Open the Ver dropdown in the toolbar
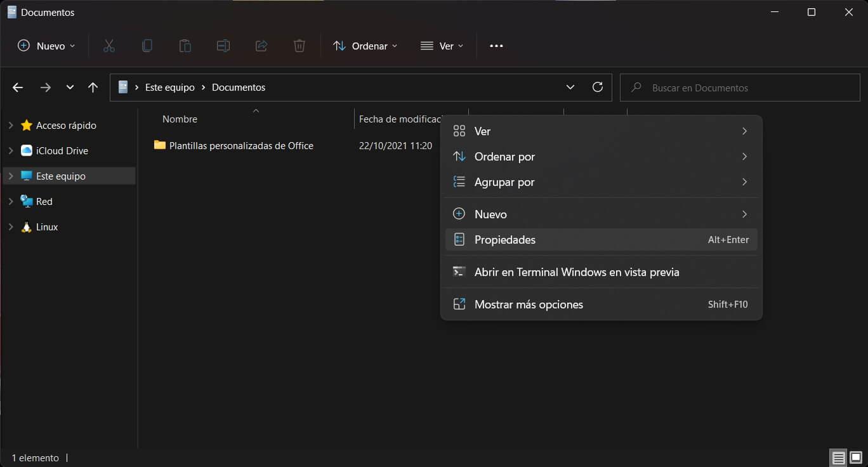868x467 pixels. (x=442, y=45)
